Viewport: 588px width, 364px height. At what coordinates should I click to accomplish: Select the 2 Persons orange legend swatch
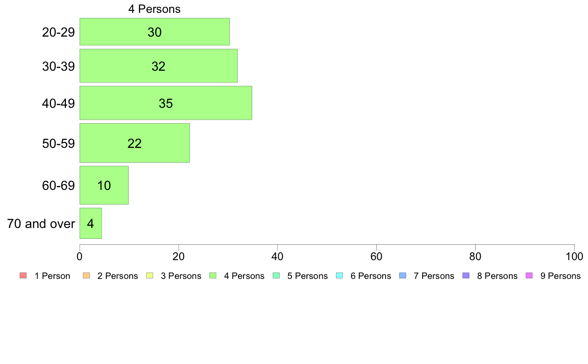(86, 275)
